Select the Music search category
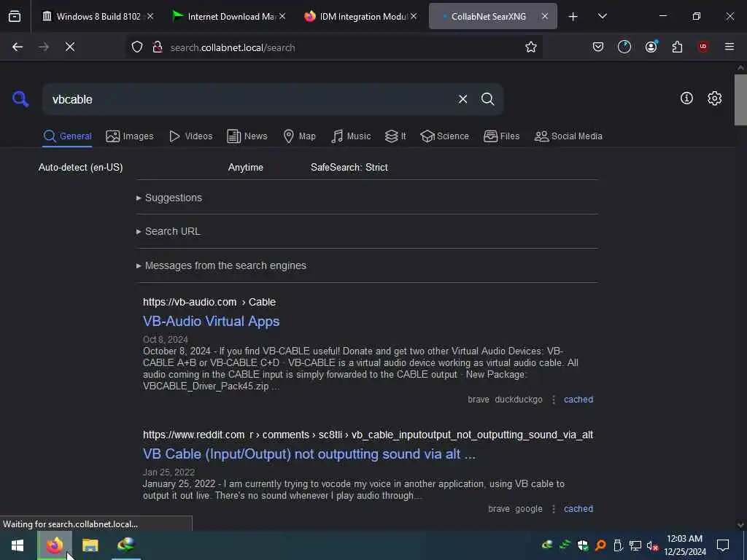This screenshot has width=747, height=560. (351, 136)
